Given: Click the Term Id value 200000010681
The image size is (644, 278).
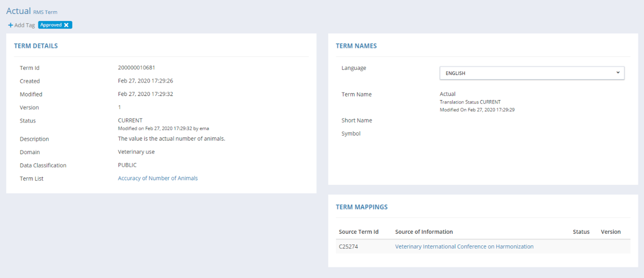Looking at the screenshot, I should pyautogui.click(x=136, y=68).
